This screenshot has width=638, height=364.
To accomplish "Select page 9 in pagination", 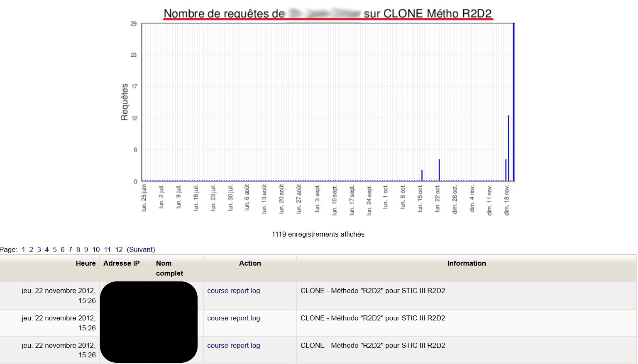I will (86, 249).
